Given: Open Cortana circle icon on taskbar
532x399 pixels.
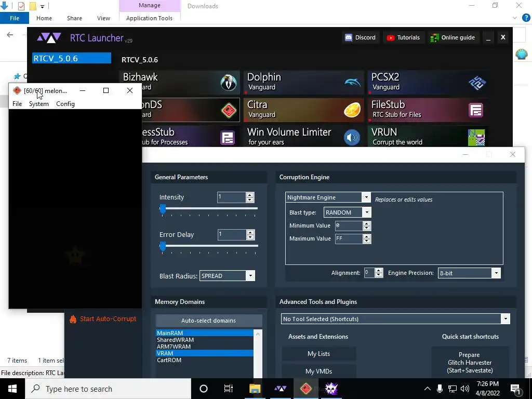Looking at the screenshot, I should click(204, 389).
